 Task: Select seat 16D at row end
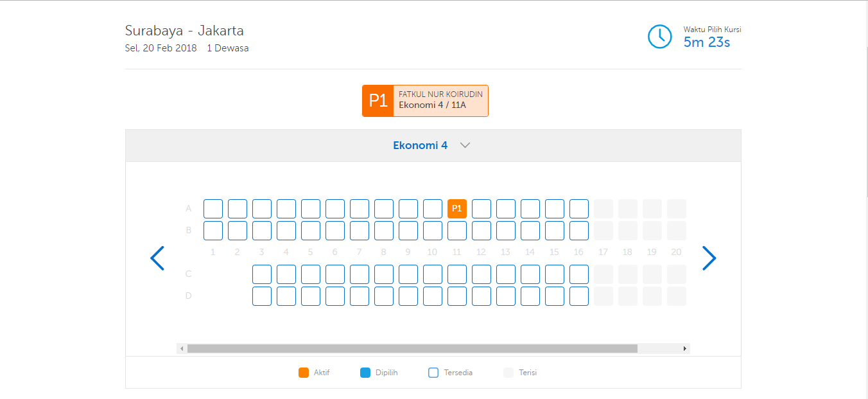click(x=579, y=296)
